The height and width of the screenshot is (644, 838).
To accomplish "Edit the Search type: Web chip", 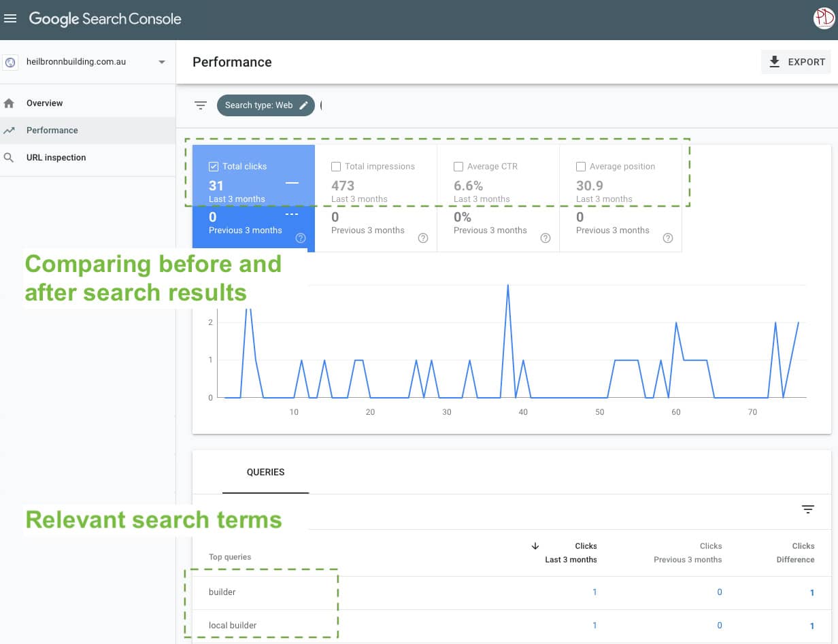I will tap(266, 105).
